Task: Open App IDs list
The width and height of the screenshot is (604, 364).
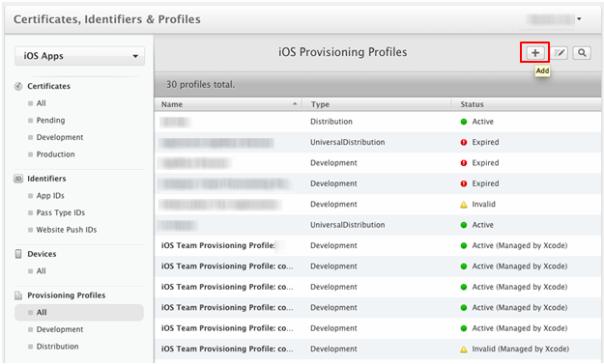Action: tap(50, 195)
